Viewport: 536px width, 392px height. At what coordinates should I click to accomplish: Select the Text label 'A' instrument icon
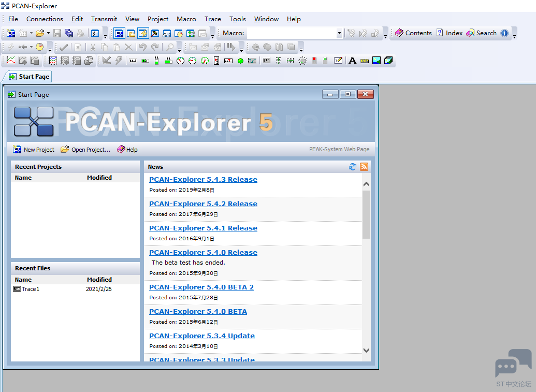coord(353,61)
